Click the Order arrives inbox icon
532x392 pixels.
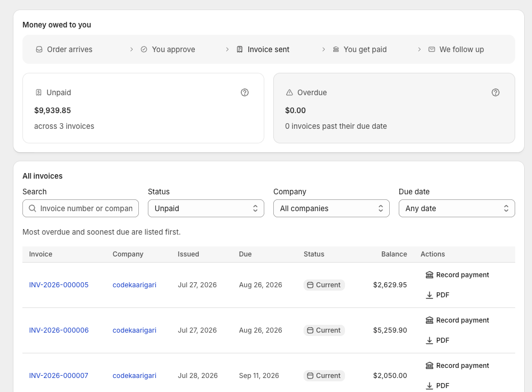tap(39, 49)
